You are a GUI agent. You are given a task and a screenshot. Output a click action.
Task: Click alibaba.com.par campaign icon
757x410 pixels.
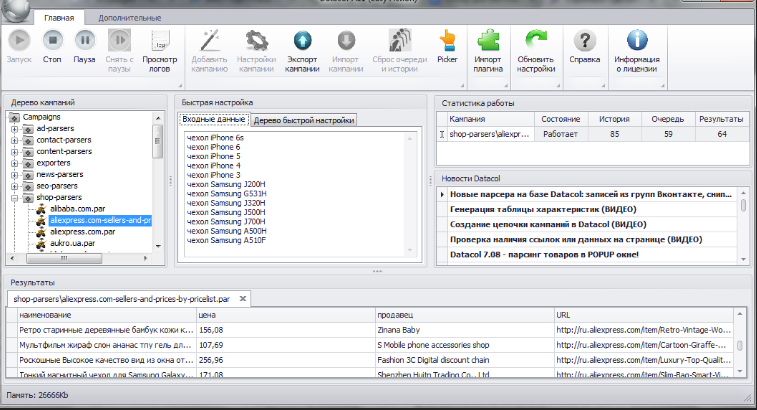42,209
